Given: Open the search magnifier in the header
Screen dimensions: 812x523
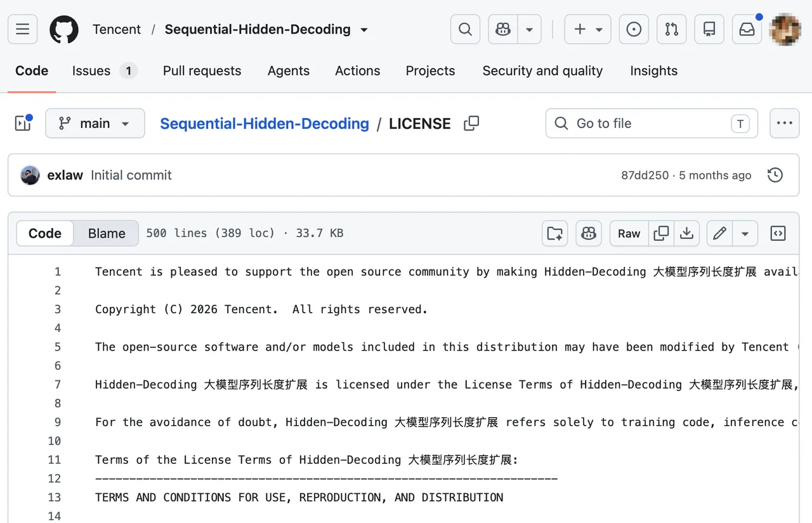Looking at the screenshot, I should [x=465, y=29].
